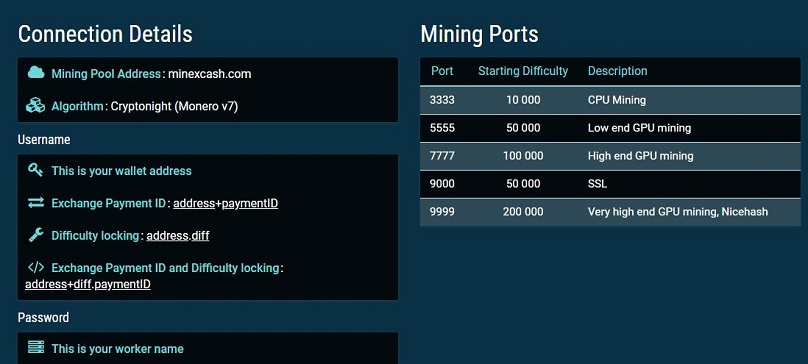
Task: Click the exchange arrows icon for Payment ID
Action: (36, 203)
